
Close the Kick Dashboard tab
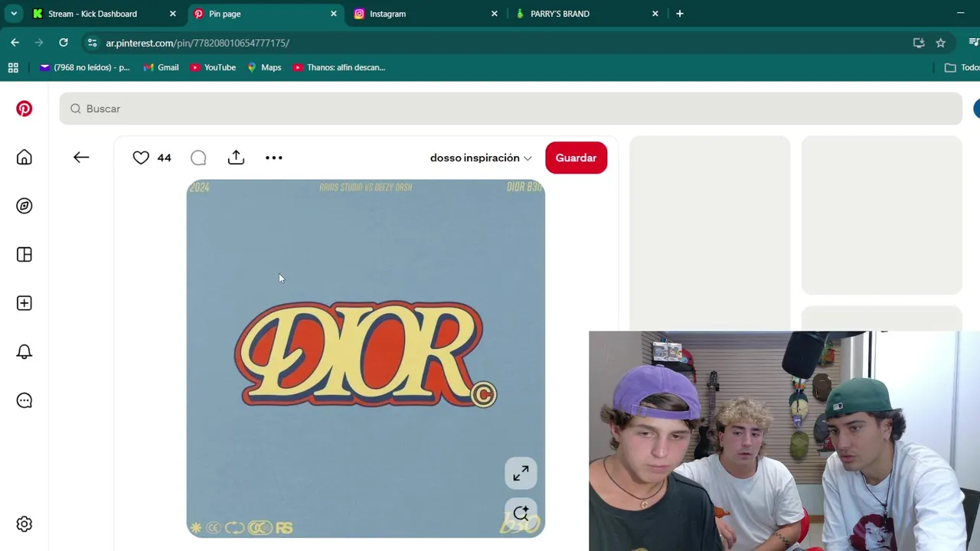[x=173, y=14]
